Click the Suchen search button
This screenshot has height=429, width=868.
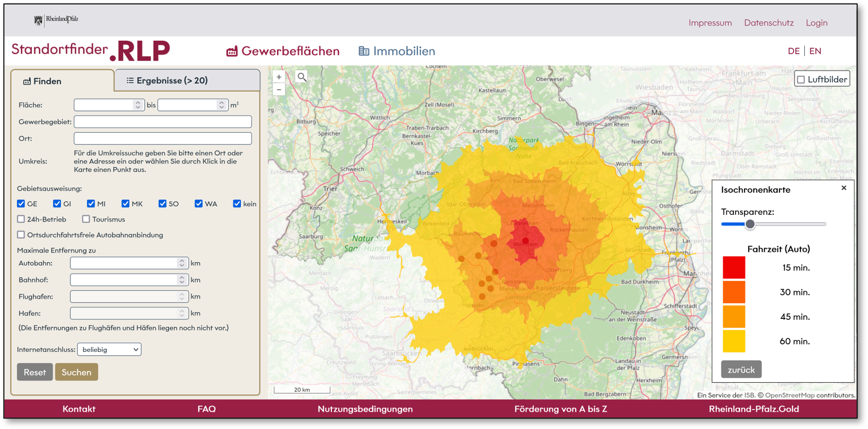coord(77,372)
